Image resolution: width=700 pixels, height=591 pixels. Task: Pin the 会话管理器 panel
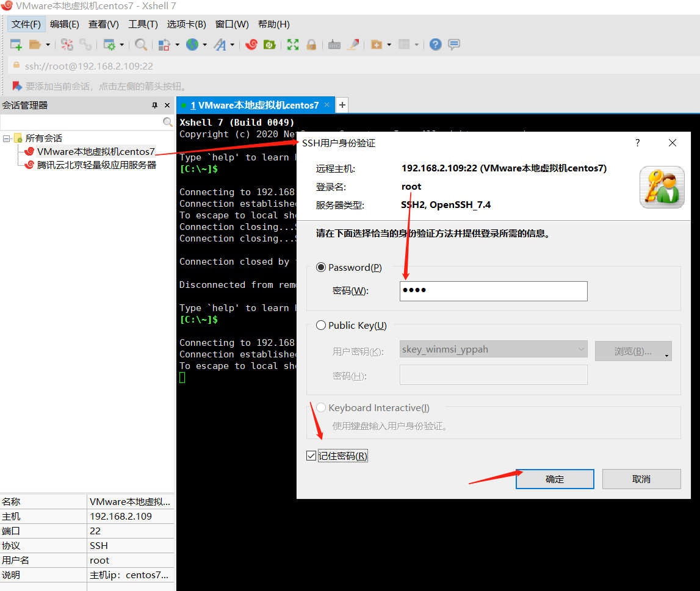tap(155, 106)
